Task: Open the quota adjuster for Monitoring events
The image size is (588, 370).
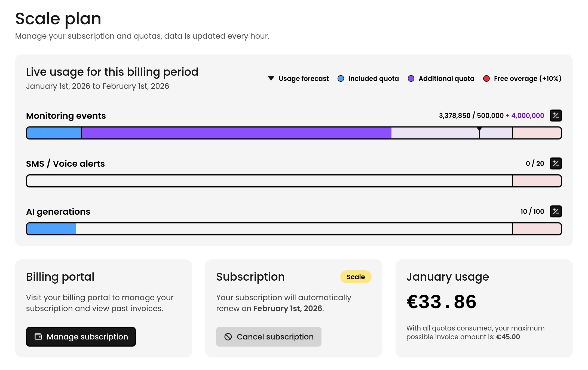Action: (x=555, y=116)
